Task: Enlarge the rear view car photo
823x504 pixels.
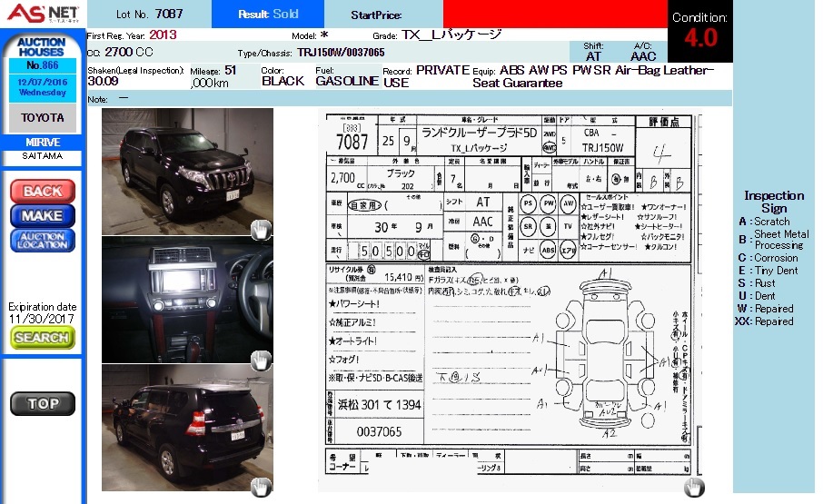Action: coord(186,427)
